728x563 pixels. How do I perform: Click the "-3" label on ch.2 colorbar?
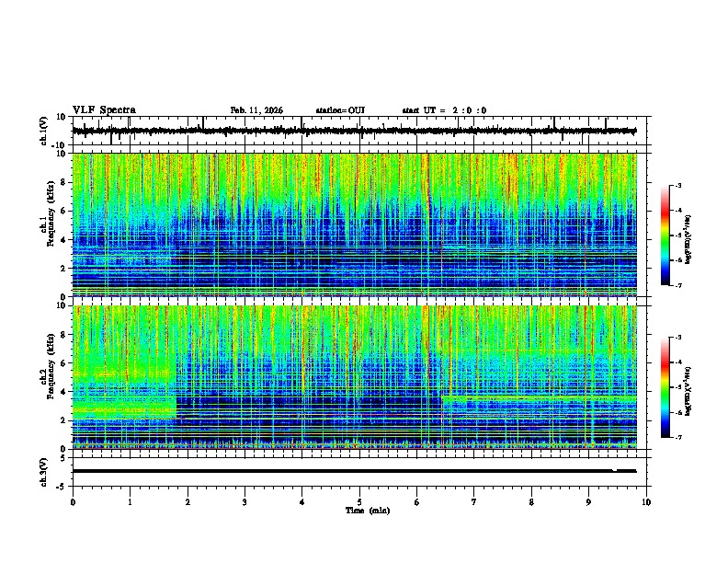click(x=677, y=338)
